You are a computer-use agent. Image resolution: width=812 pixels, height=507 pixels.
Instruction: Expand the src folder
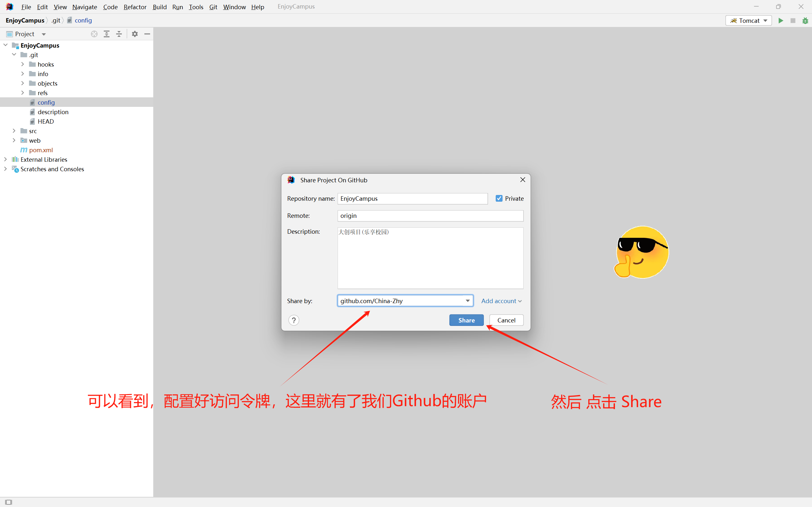(14, 131)
